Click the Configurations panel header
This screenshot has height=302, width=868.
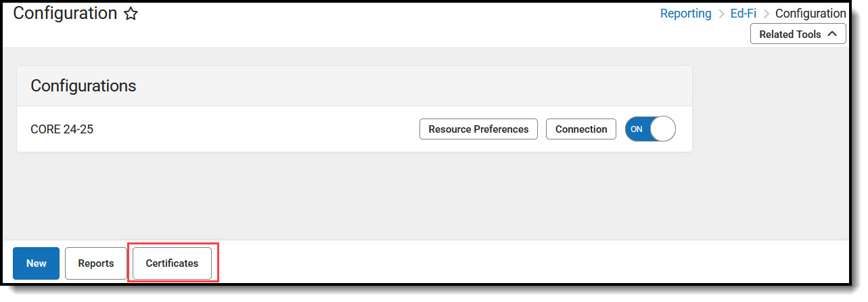coord(83,86)
